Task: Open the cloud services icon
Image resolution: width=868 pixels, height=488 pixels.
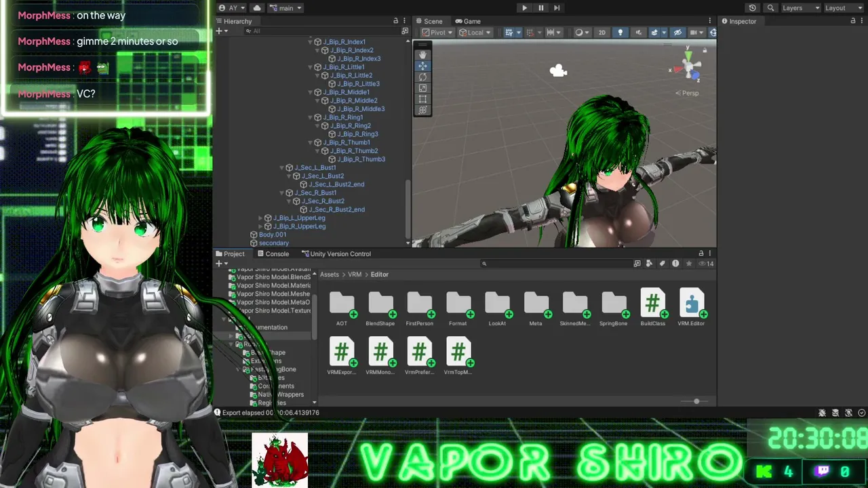Action: [256, 8]
